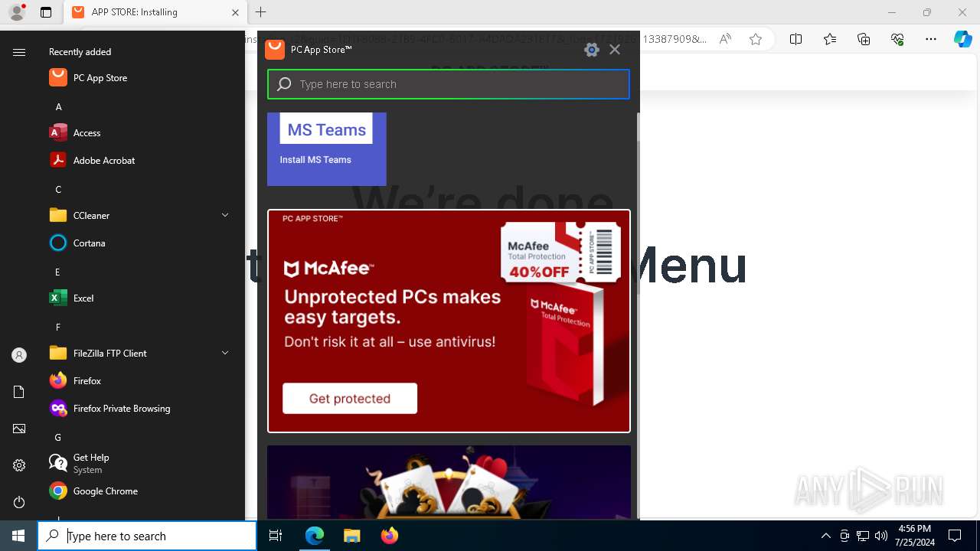Close the APP STORE: Installing tab
980x551 pixels.
[235, 12]
